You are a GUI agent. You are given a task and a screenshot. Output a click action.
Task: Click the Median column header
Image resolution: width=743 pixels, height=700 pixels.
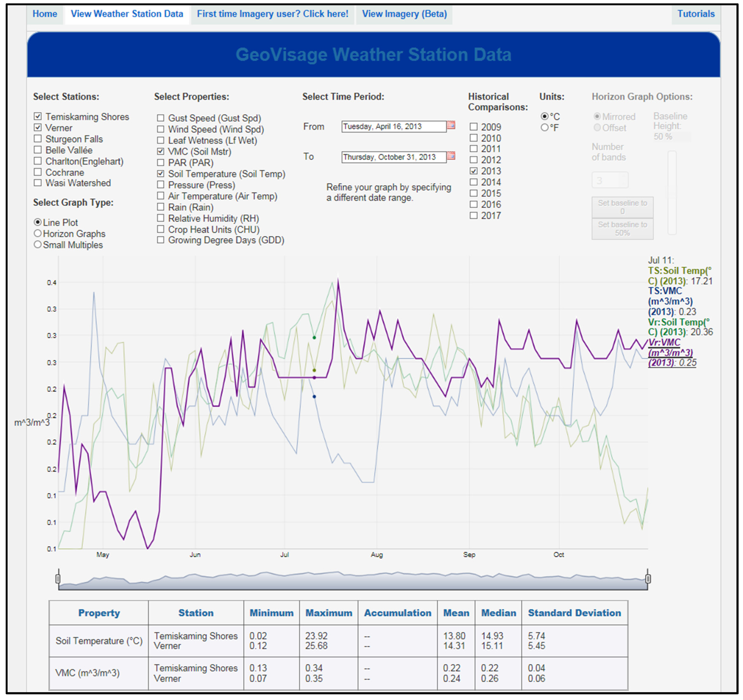pyautogui.click(x=499, y=613)
